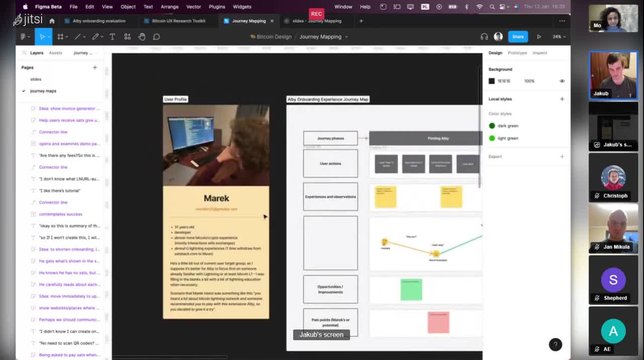Add a local style with plus icon
This screenshot has height=360, width=644.
[562, 99]
